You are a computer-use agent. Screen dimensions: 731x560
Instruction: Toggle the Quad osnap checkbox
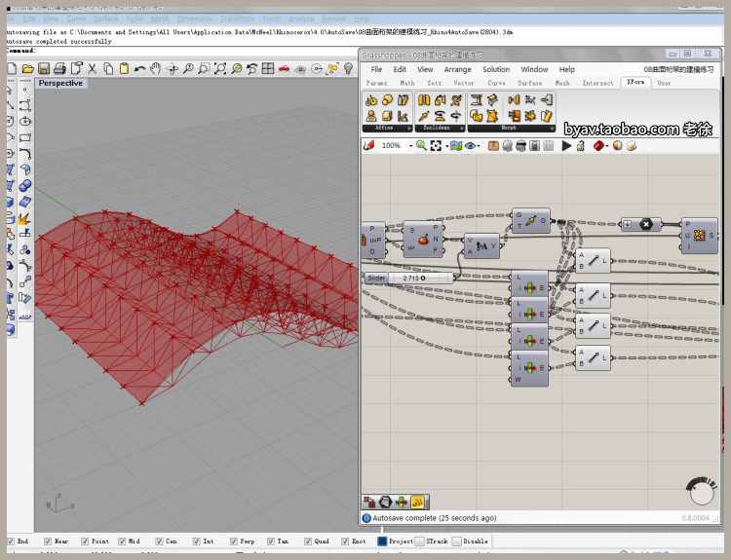307,541
